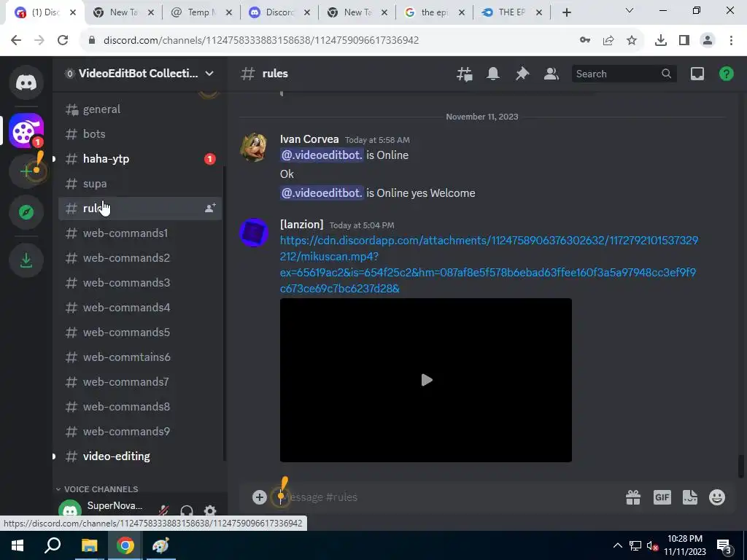Screen dimensions: 747x560
Task: Open the web-commands4 channel
Action: (140, 307)
